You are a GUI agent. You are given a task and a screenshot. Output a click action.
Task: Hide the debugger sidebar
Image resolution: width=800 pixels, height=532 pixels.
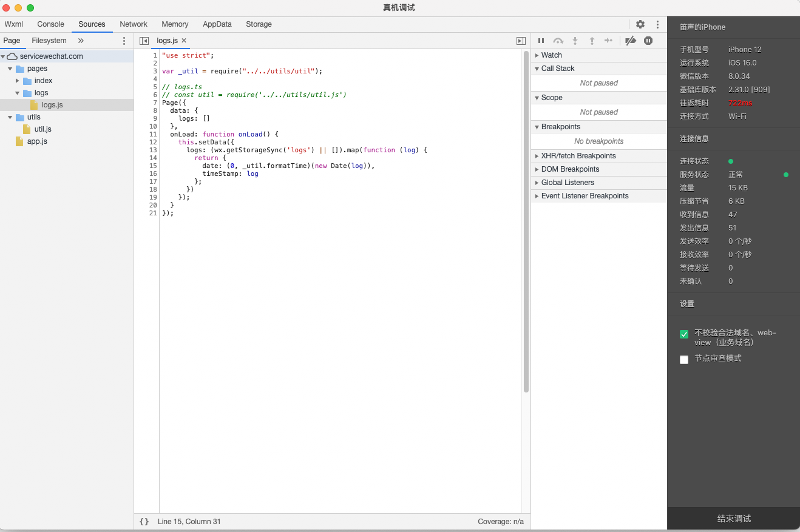pos(521,41)
